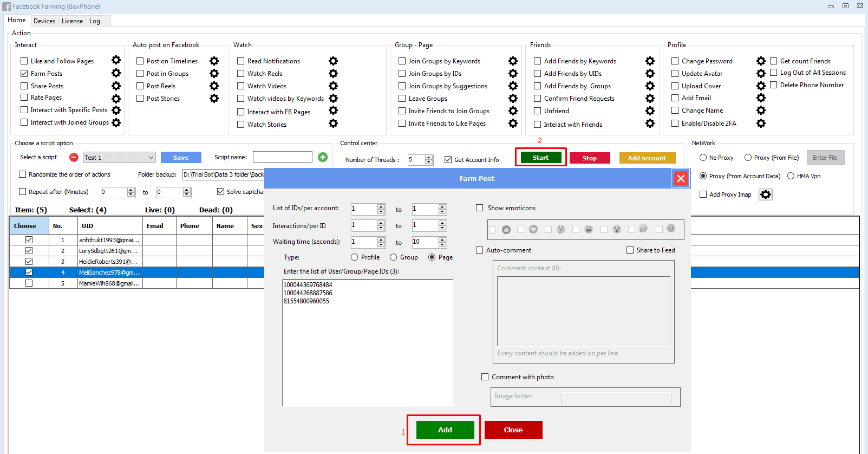Click the Folder backup path field

[x=223, y=174]
